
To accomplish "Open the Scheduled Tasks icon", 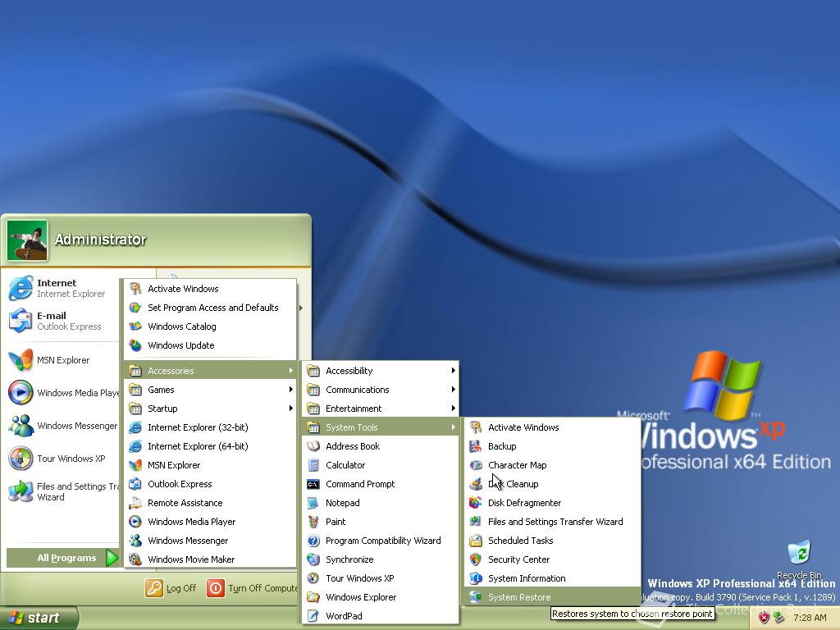I will 475,541.
